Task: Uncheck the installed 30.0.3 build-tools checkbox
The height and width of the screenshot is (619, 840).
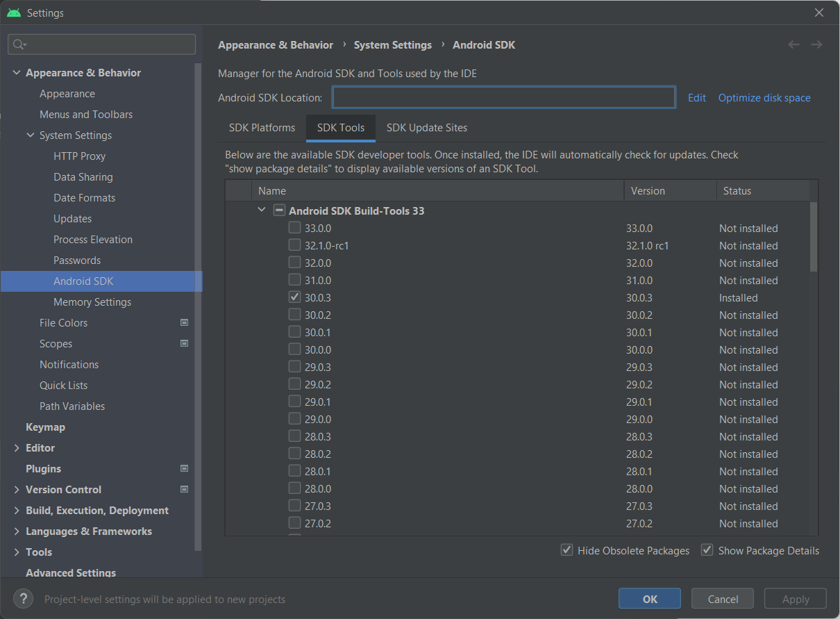Action: (295, 297)
